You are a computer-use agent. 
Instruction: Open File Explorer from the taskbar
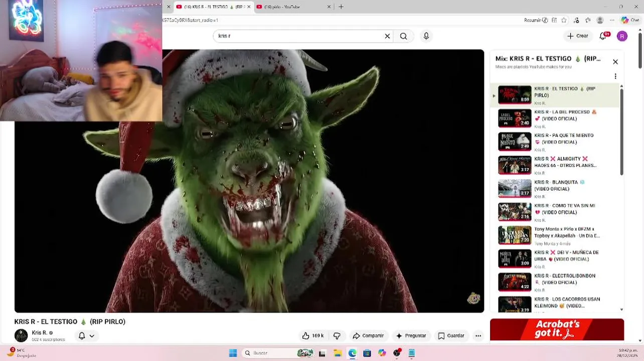(x=338, y=353)
